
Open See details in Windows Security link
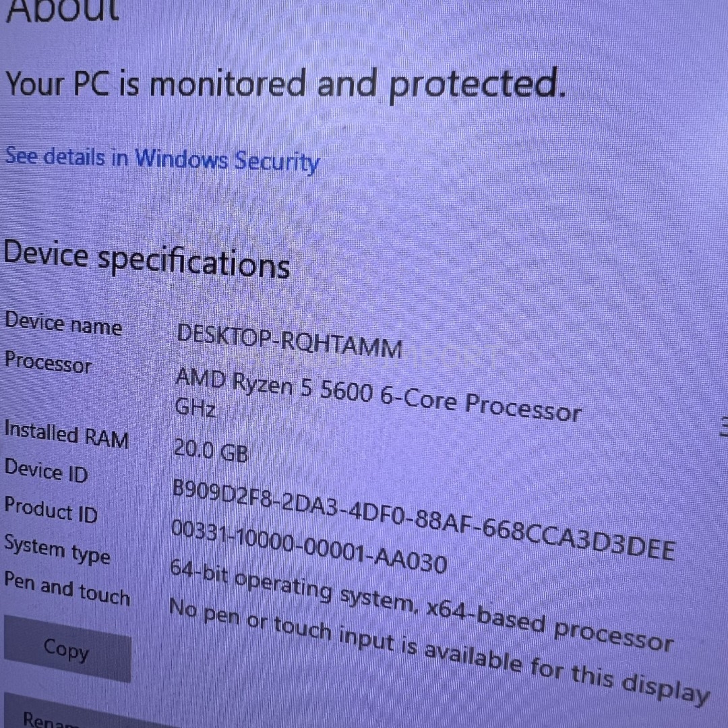[162, 159]
